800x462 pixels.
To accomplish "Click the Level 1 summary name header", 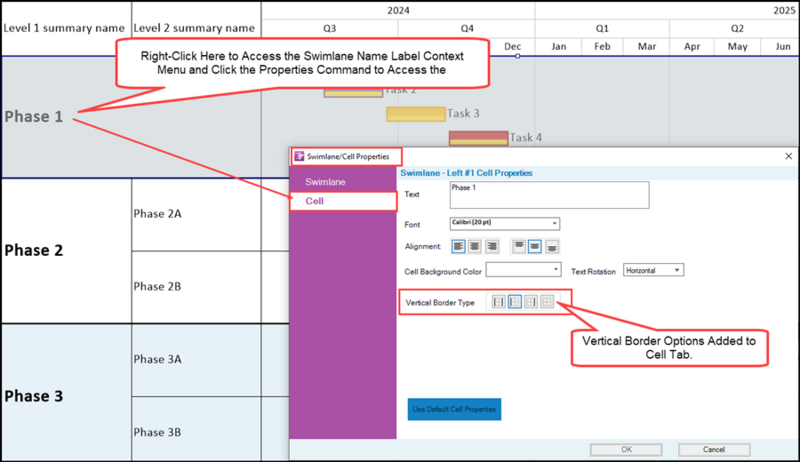I will 64,28.
